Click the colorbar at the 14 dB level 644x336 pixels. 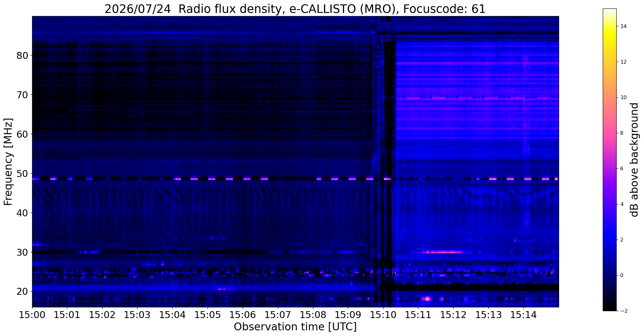coord(609,26)
